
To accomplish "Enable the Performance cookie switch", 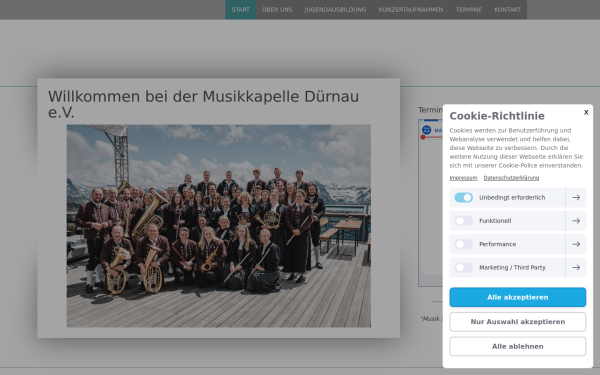I will pos(463,244).
